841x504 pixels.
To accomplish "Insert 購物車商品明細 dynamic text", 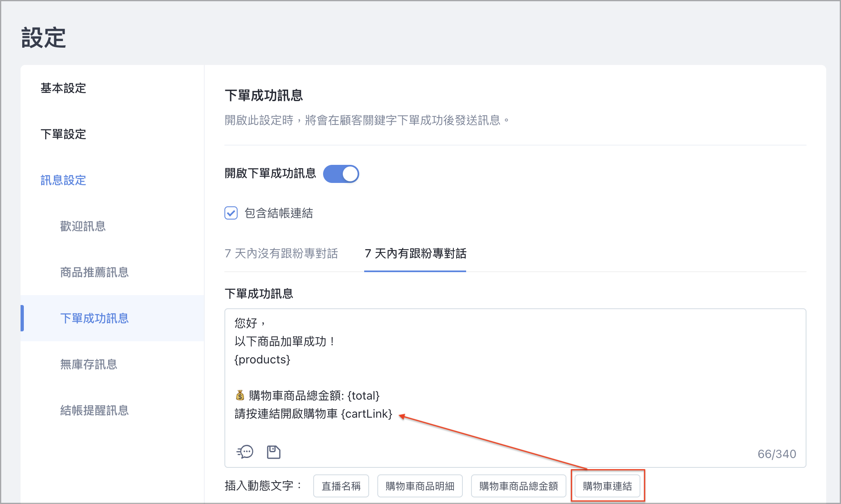I will (420, 486).
